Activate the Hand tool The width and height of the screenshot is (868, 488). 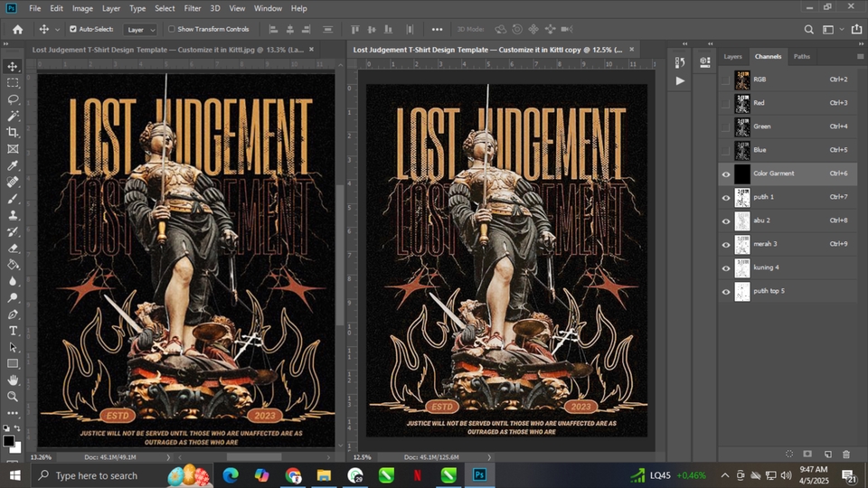(13, 380)
